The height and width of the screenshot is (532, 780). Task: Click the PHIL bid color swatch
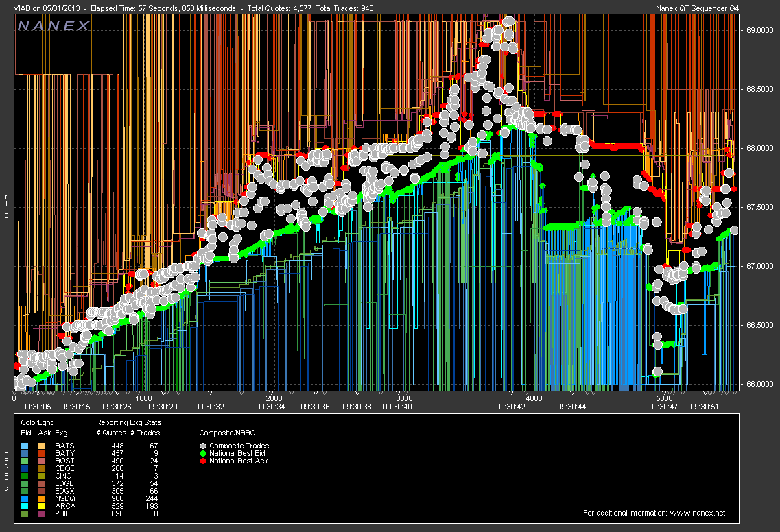[25, 513]
